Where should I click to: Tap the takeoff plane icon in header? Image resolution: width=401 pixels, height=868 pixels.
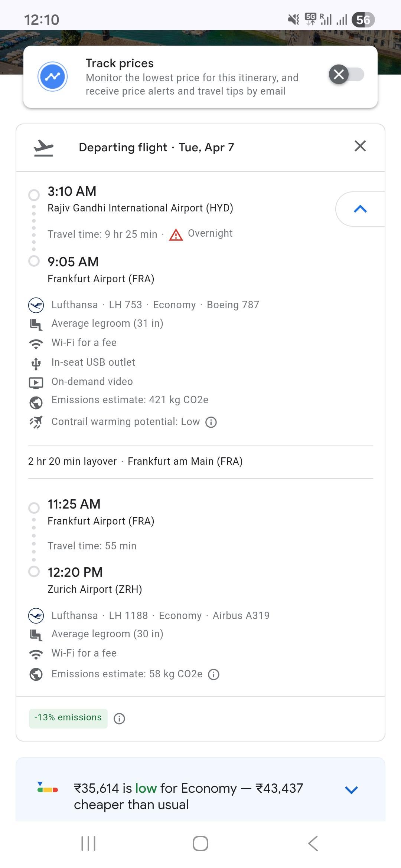point(43,148)
